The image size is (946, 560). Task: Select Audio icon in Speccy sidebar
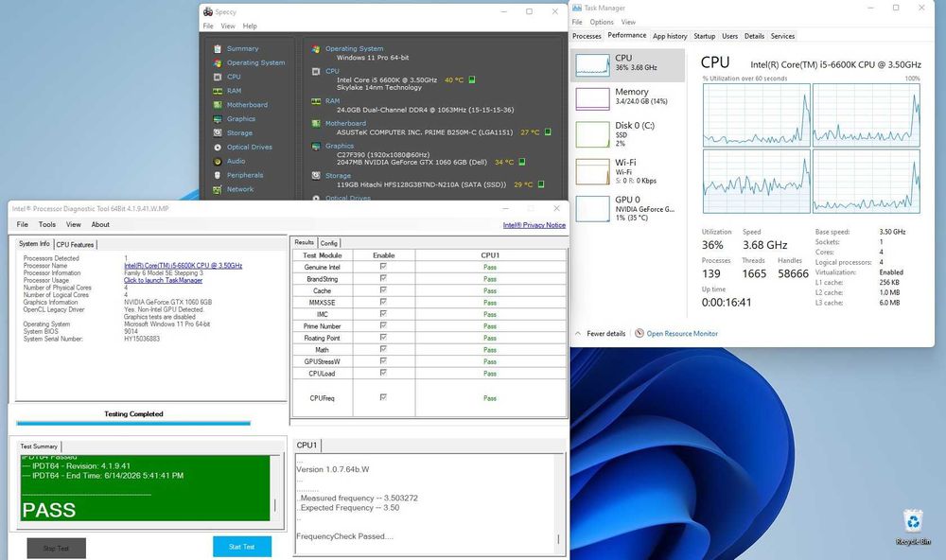[x=218, y=161]
